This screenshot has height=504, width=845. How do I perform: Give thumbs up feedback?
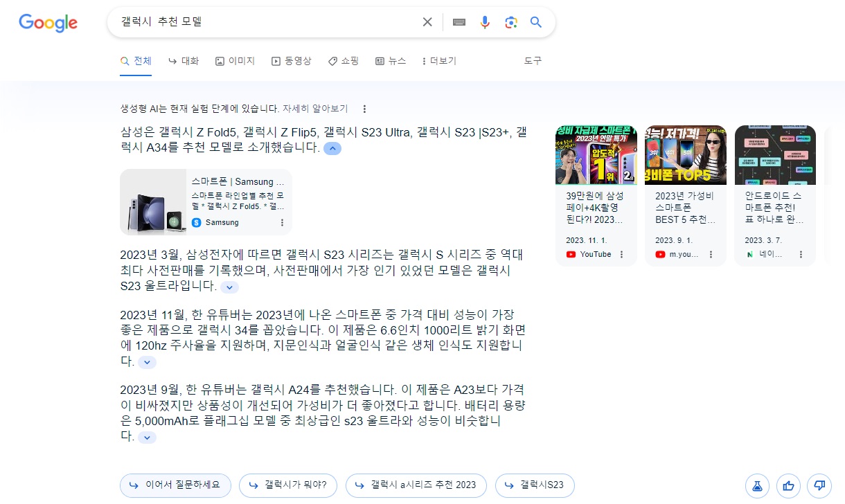pyautogui.click(x=788, y=485)
